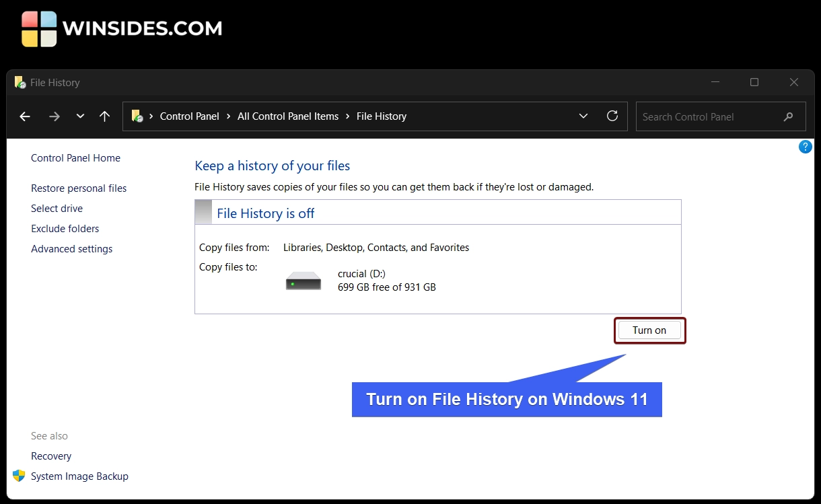Click the up-one-level arrow

pos(104,116)
